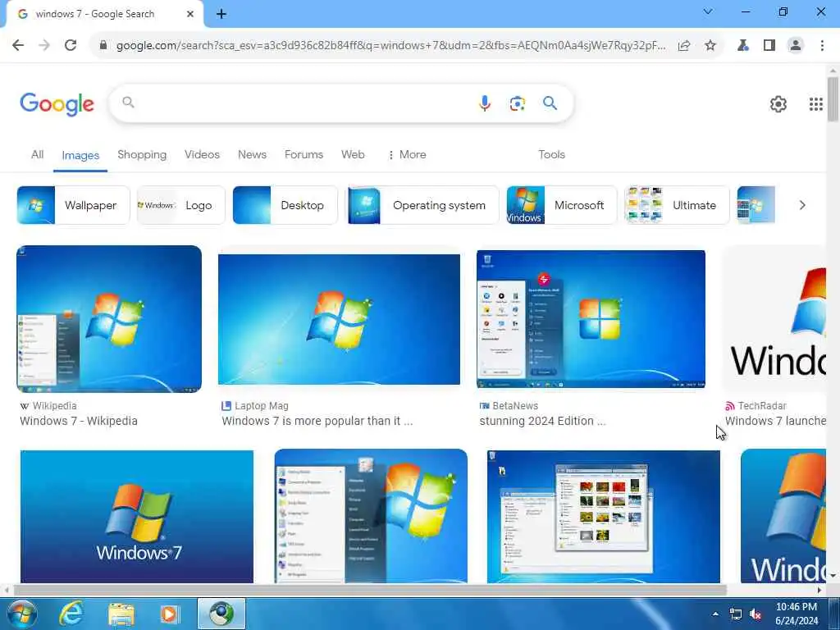Search by image with Google Lens

[517, 103]
